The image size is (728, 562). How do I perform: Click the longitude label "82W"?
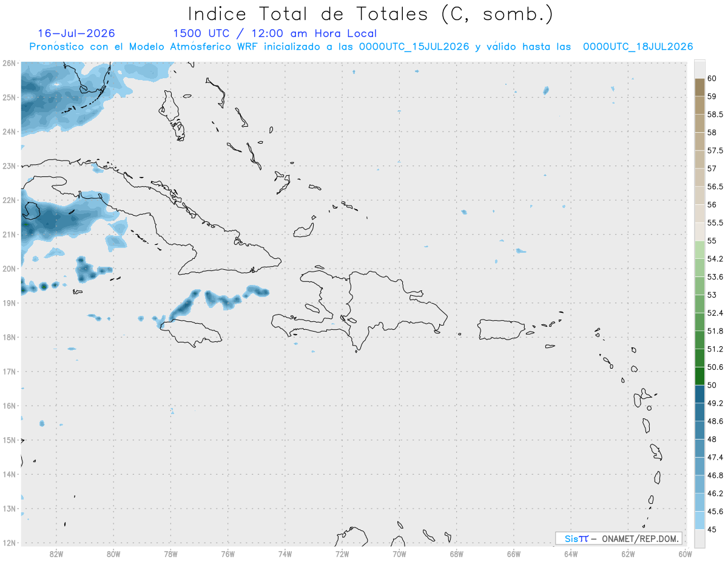(56, 554)
